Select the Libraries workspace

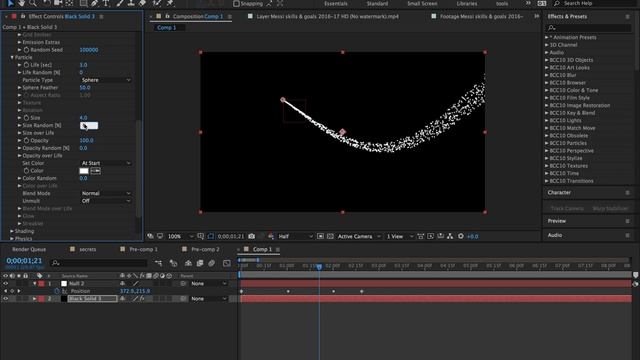pyautogui.click(x=467, y=4)
